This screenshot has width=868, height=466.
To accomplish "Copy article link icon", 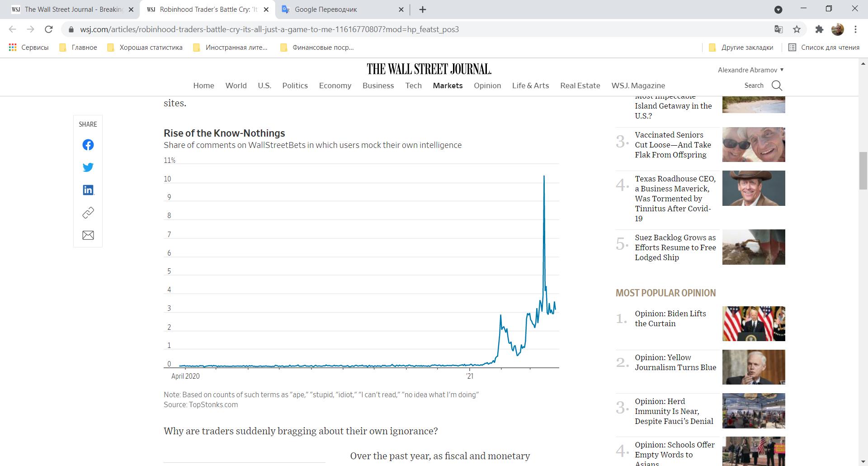I will tap(88, 213).
